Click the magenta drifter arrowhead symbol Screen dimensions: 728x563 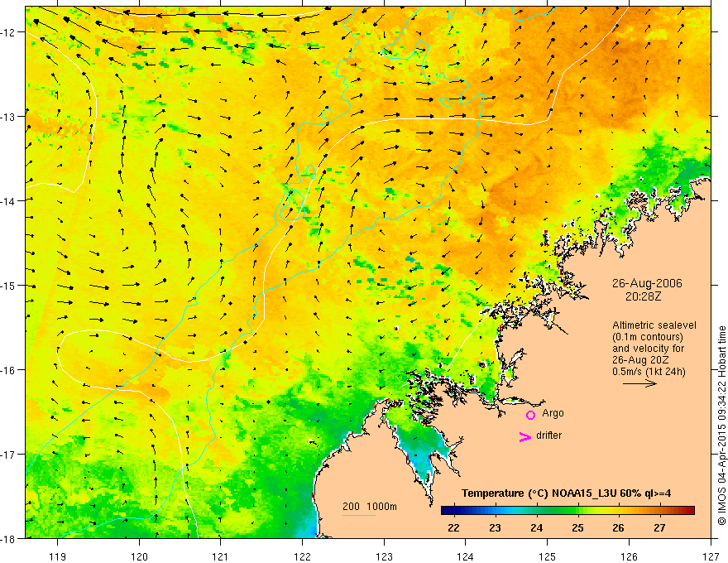524,436
